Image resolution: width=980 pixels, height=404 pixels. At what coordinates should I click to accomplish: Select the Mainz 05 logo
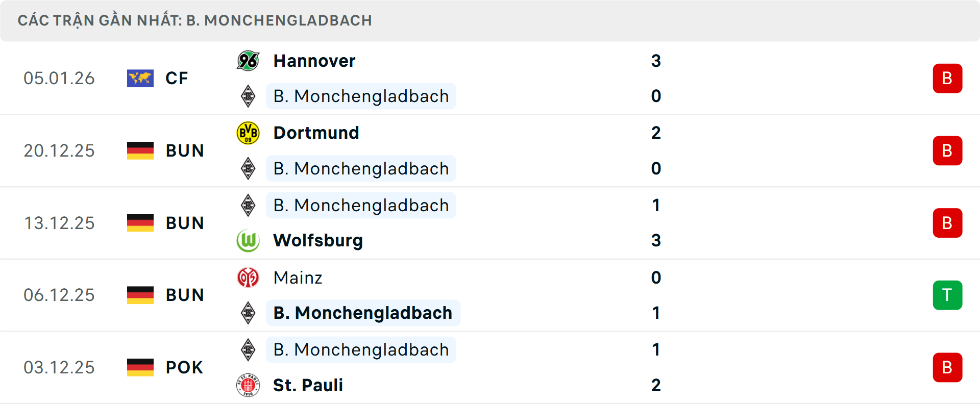248,278
